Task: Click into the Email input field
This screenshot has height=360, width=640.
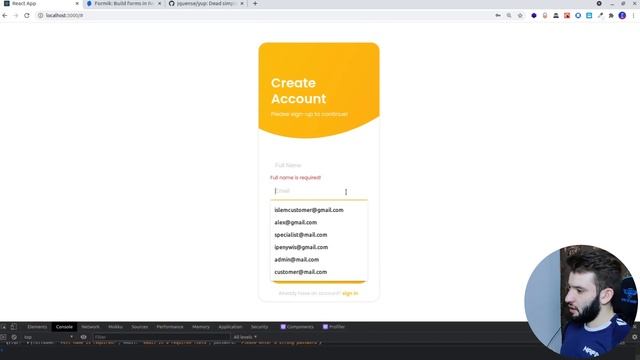Action: pos(319,191)
